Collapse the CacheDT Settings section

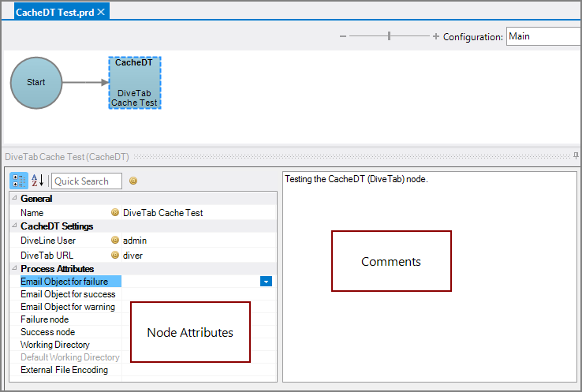click(x=14, y=226)
